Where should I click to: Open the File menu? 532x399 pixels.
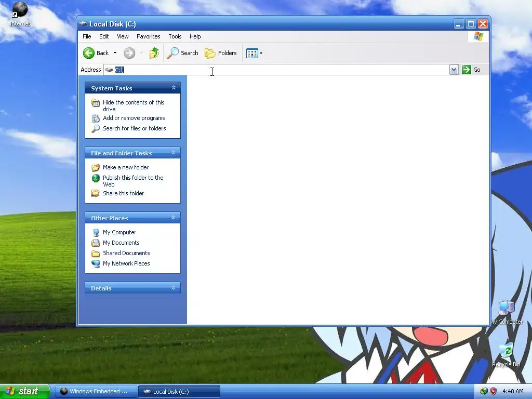[x=87, y=36]
